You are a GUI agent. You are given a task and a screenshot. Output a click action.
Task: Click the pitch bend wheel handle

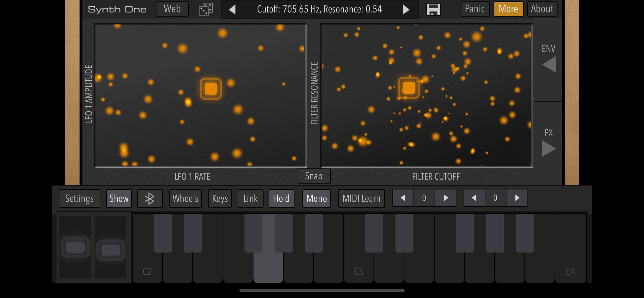(x=75, y=247)
